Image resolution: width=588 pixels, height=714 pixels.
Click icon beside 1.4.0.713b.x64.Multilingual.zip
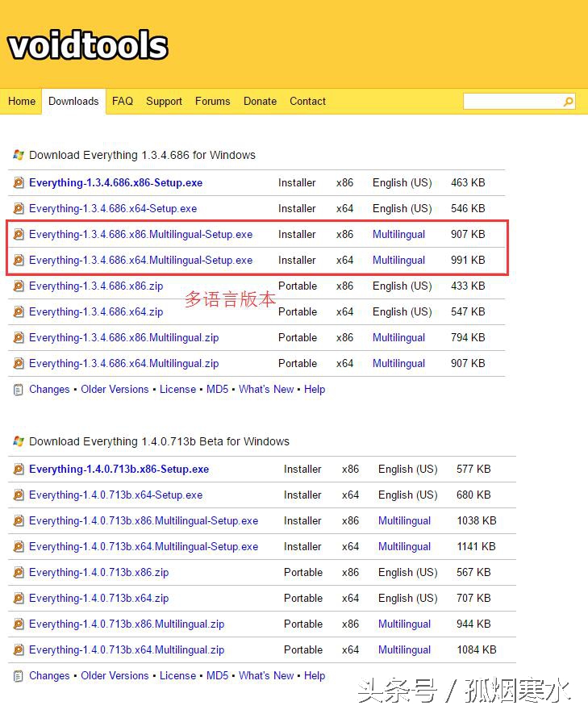coord(19,649)
